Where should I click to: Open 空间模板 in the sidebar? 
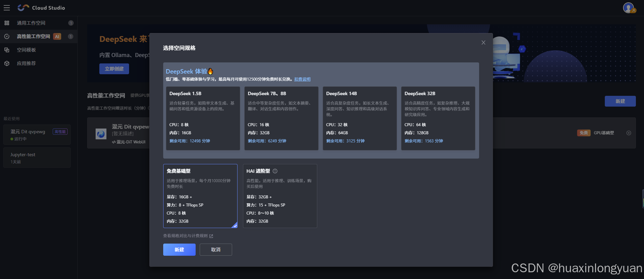pos(39,50)
